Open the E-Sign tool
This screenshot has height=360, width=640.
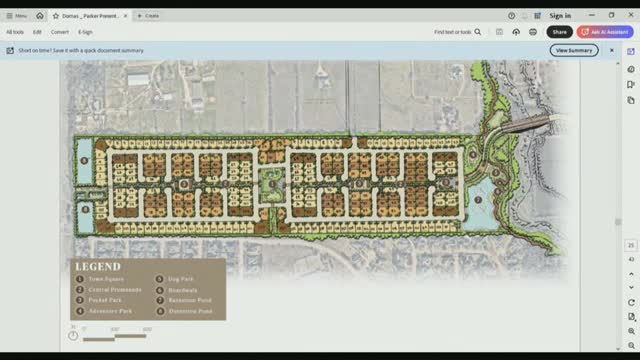(85, 32)
